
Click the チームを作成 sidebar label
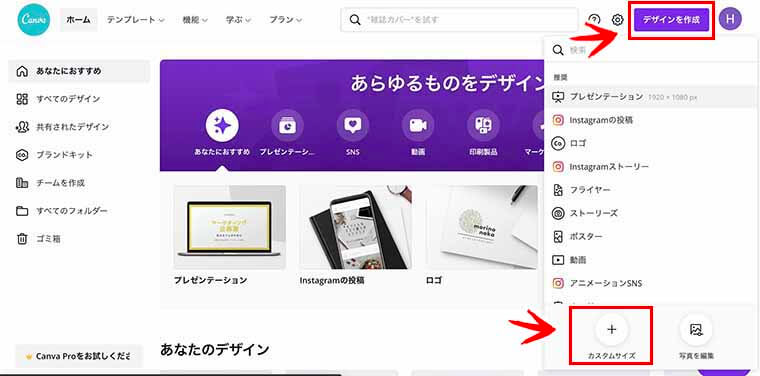[61, 183]
